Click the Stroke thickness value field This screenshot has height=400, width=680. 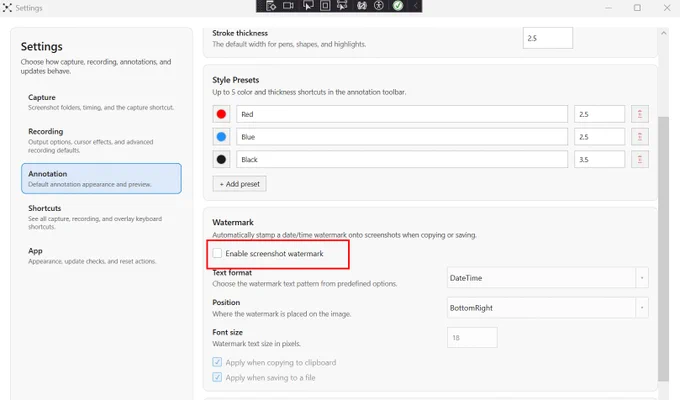point(548,38)
